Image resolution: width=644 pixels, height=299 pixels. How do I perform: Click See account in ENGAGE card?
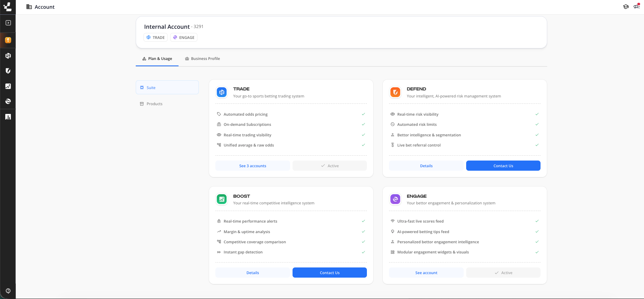pos(426,273)
